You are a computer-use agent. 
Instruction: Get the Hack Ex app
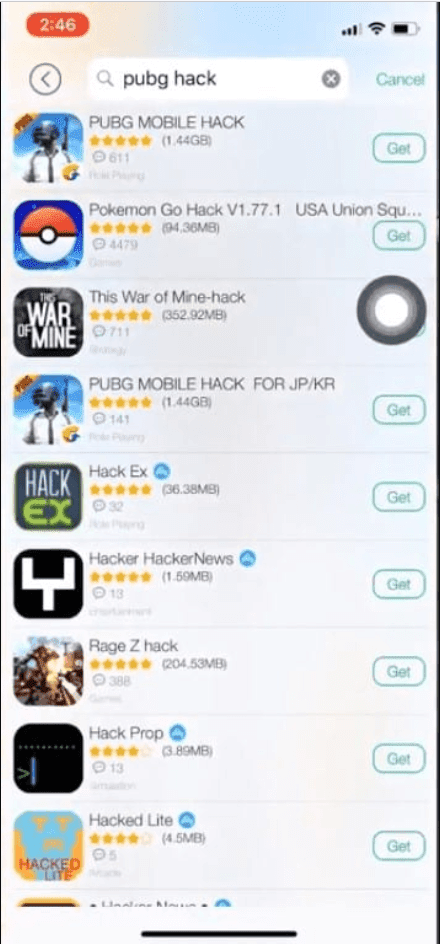point(399,497)
